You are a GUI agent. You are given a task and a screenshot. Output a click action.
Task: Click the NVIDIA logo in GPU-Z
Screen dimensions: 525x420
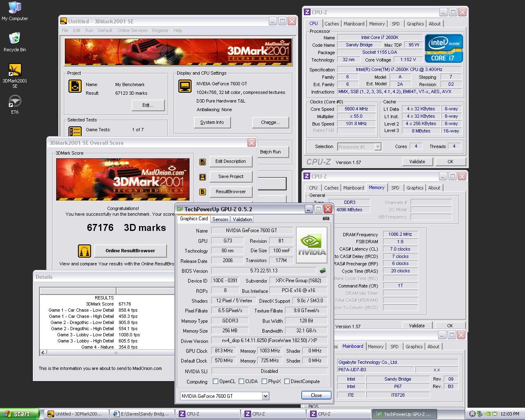point(312,245)
